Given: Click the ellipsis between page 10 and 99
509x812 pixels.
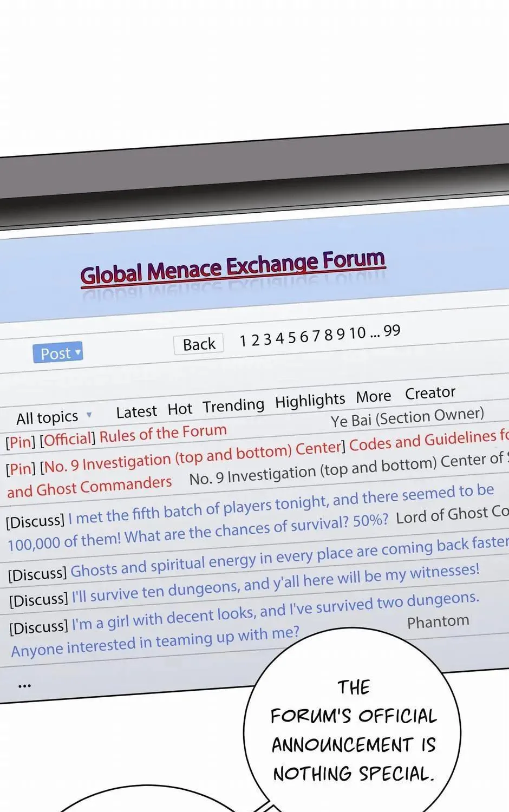Looking at the screenshot, I should (x=375, y=335).
